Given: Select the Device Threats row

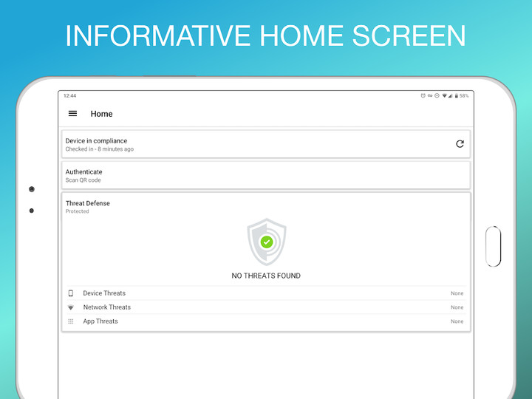Looking at the screenshot, I should 266,293.
